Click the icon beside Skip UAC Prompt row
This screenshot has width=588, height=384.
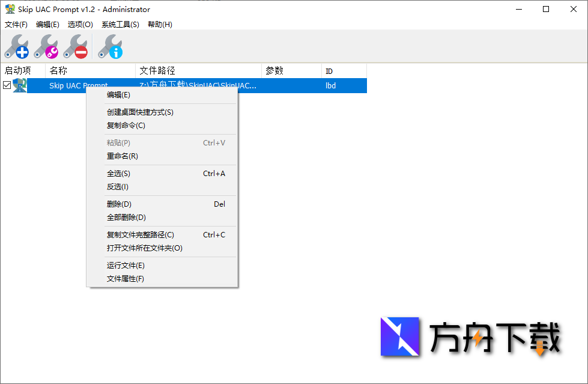(x=19, y=85)
